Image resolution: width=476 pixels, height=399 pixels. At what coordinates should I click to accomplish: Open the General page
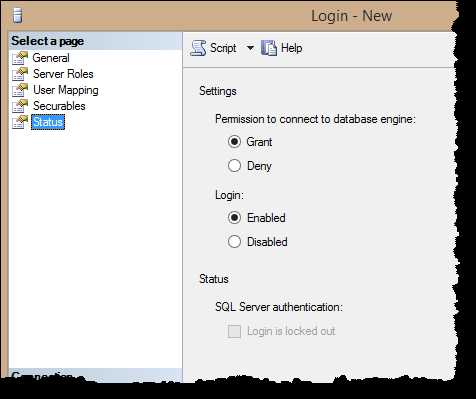[51, 58]
